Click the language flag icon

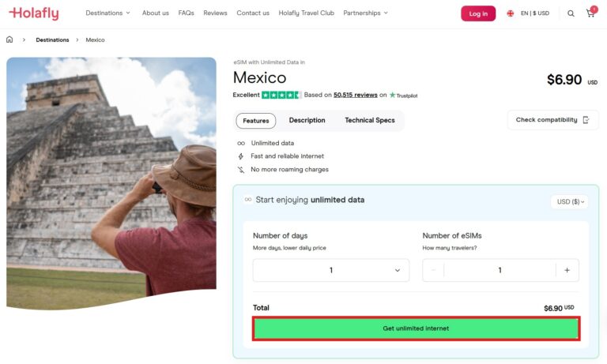[x=511, y=13]
